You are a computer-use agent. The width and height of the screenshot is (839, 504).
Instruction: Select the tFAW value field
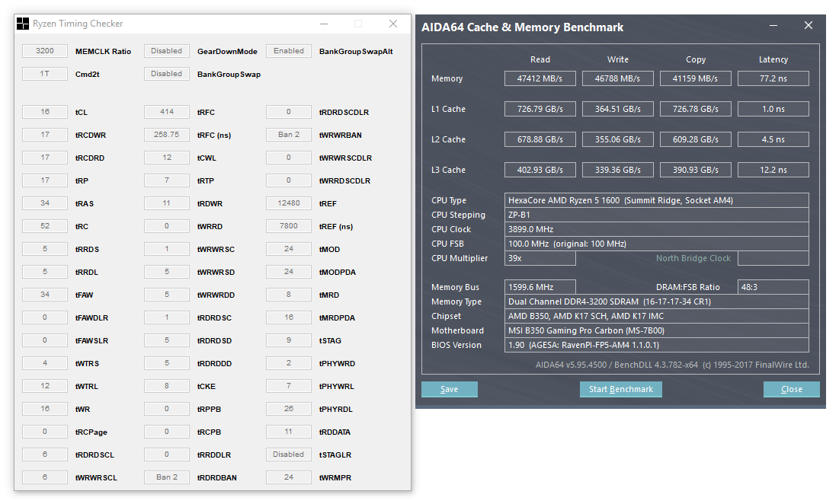tap(45, 295)
